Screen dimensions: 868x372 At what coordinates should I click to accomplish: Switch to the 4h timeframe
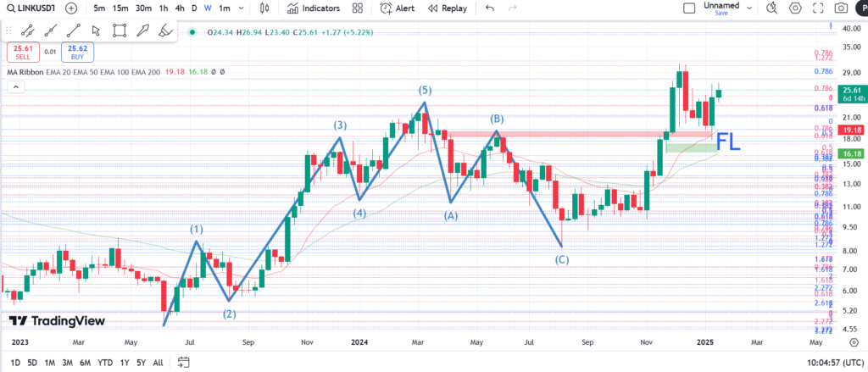[180, 8]
